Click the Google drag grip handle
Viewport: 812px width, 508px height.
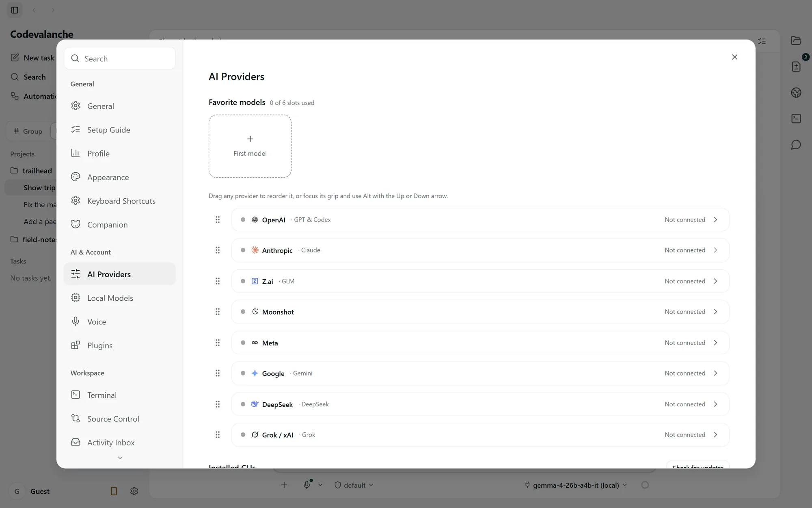tap(218, 373)
